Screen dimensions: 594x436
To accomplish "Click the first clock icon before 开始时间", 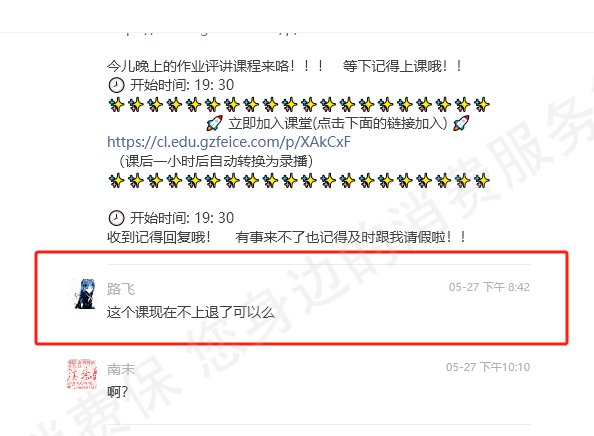I will [116, 85].
